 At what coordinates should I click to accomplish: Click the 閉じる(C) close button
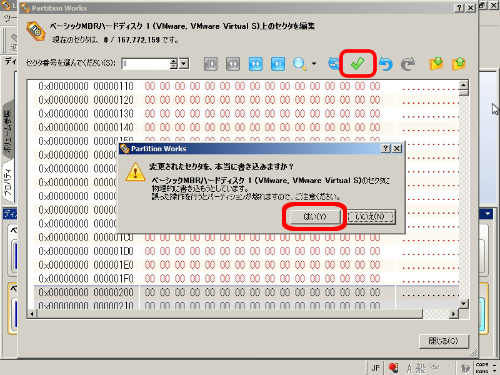pos(444,341)
